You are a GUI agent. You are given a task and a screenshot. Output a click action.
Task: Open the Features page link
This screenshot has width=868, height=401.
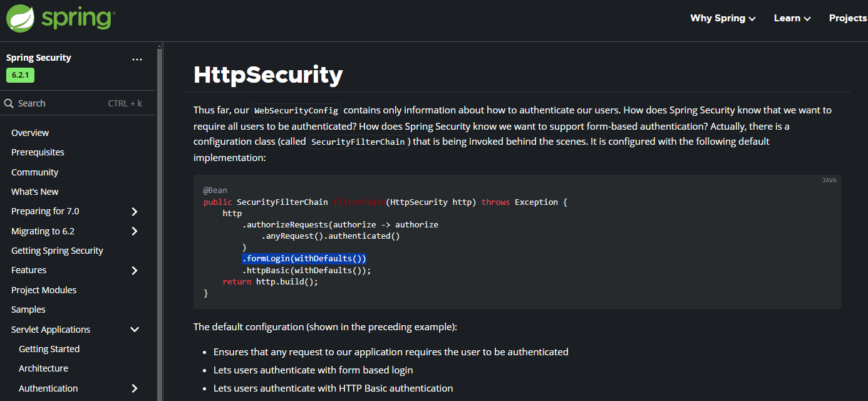point(29,270)
